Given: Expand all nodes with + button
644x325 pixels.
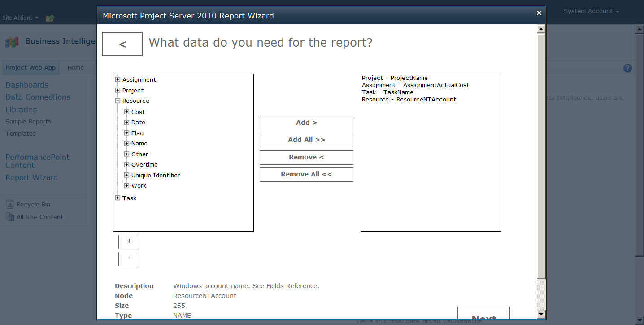Looking at the screenshot, I should (x=129, y=242).
